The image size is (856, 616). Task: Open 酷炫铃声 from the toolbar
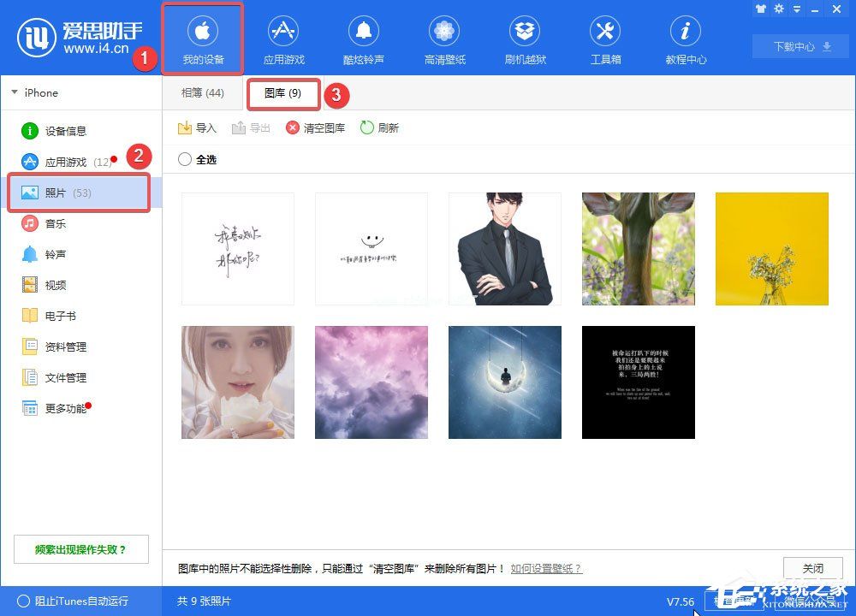click(x=363, y=38)
